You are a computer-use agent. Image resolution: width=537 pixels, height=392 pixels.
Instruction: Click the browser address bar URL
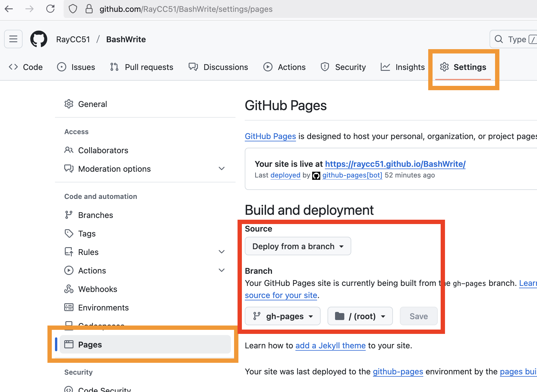coord(186,9)
